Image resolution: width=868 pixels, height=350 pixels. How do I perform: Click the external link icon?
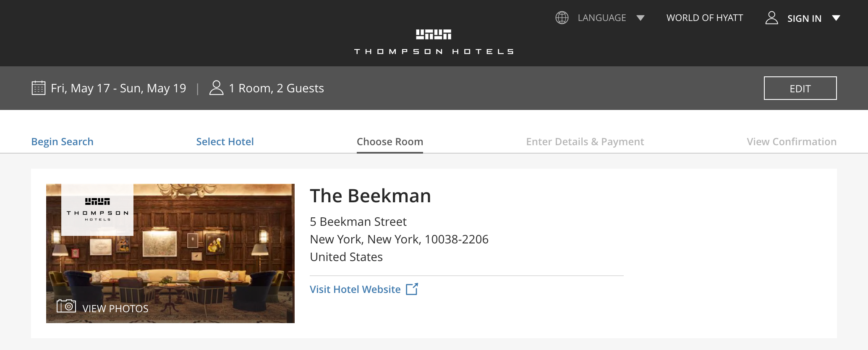(x=412, y=289)
